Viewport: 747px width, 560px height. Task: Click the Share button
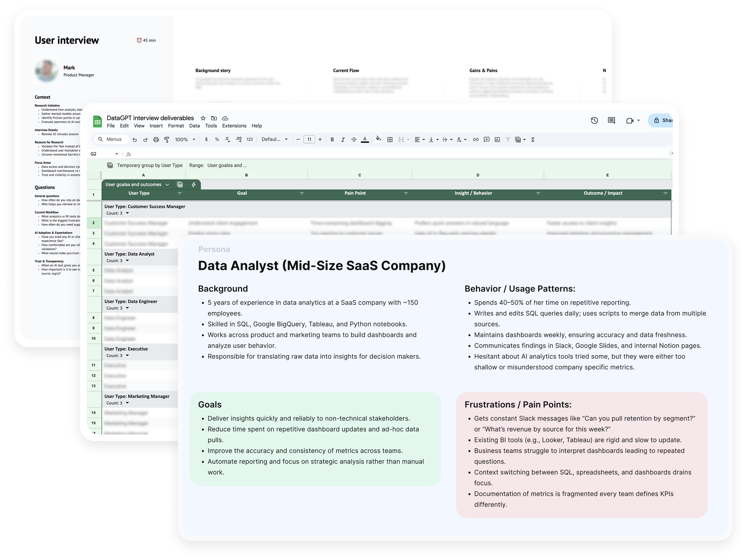(x=661, y=121)
